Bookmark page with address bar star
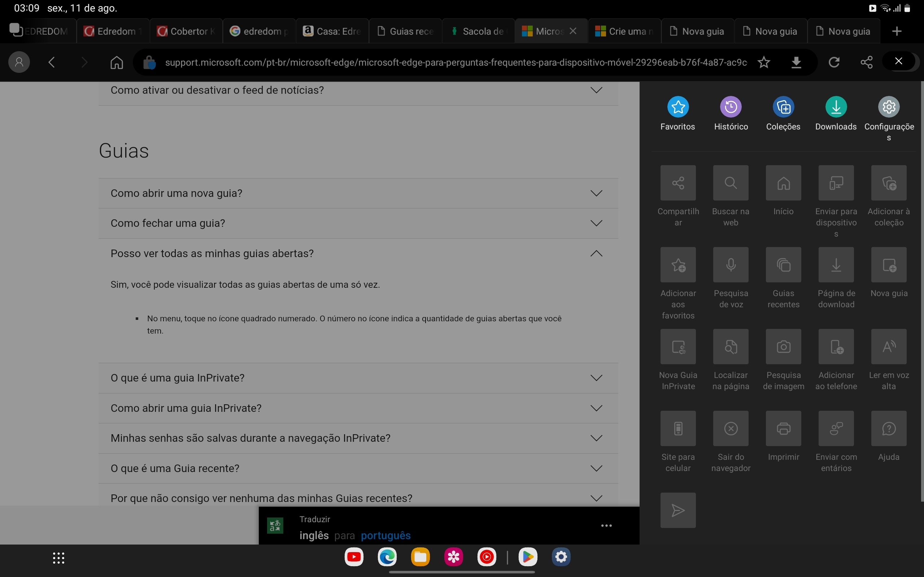The height and width of the screenshot is (577, 924). (764, 62)
